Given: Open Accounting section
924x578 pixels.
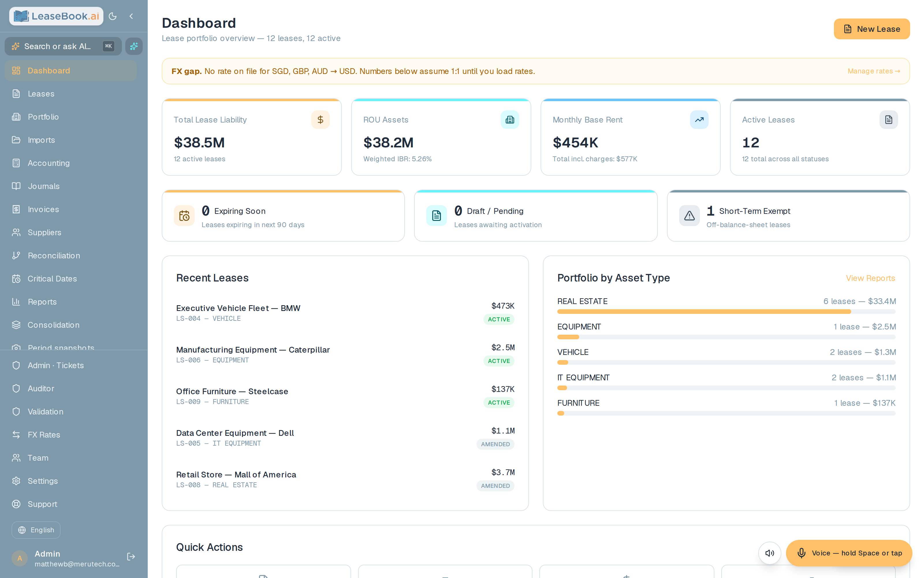Looking at the screenshot, I should (x=71, y=163).
